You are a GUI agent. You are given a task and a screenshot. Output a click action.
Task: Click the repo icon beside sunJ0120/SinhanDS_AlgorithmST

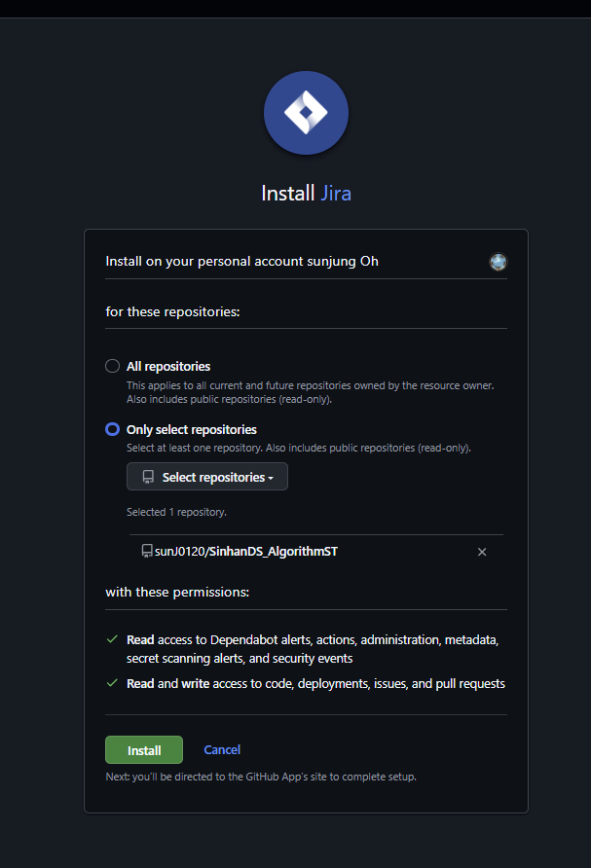click(x=147, y=551)
